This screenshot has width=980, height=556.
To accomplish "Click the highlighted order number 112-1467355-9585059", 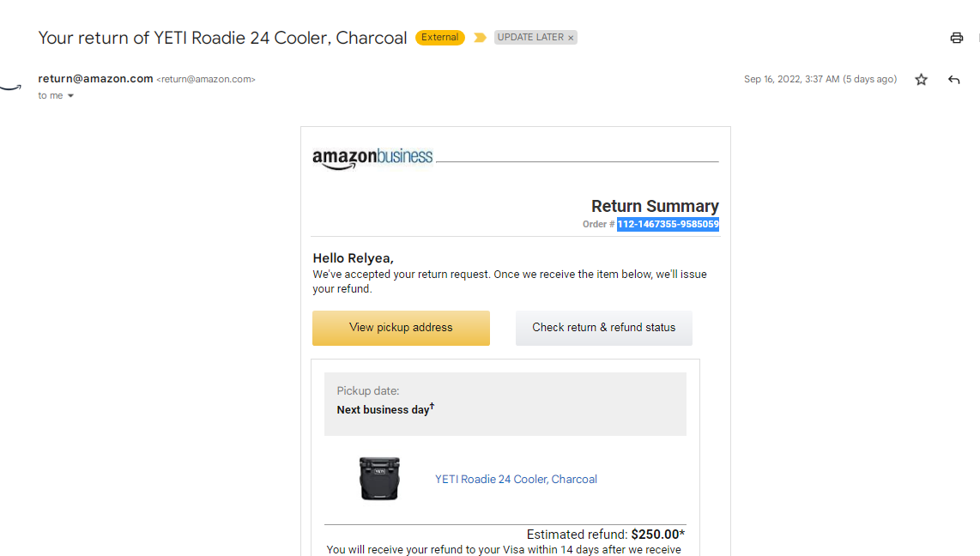I will pos(668,224).
